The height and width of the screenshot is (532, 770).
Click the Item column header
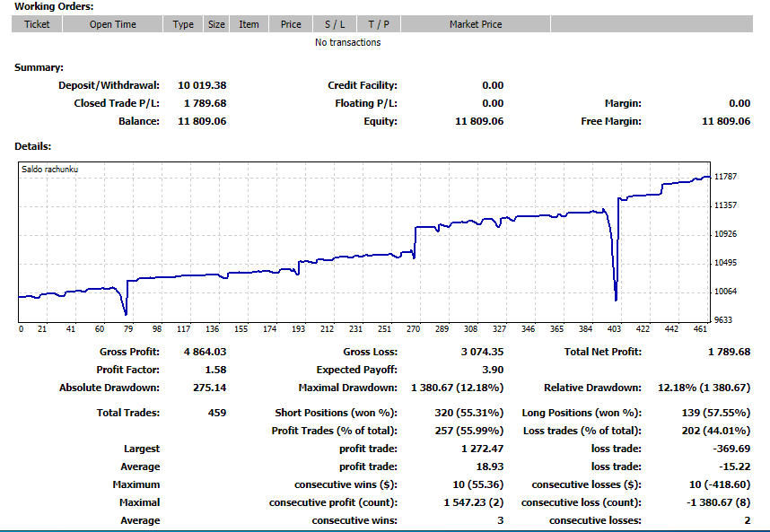coord(249,24)
